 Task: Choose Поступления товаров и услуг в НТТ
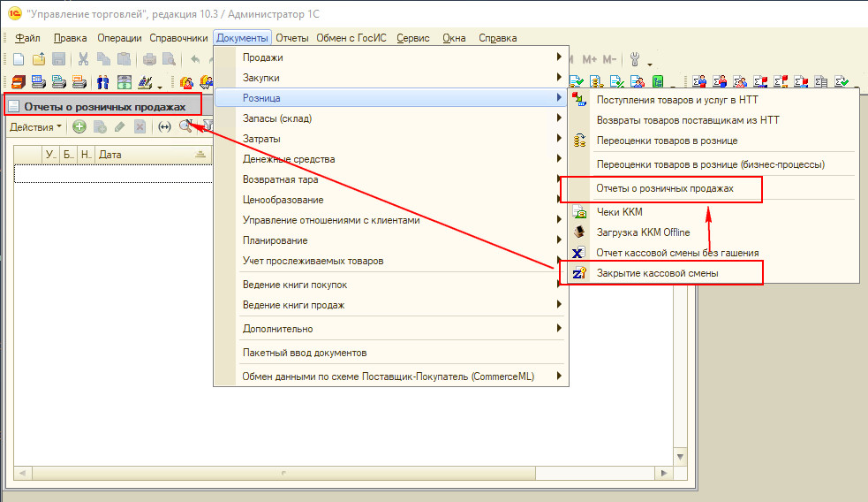(677, 100)
